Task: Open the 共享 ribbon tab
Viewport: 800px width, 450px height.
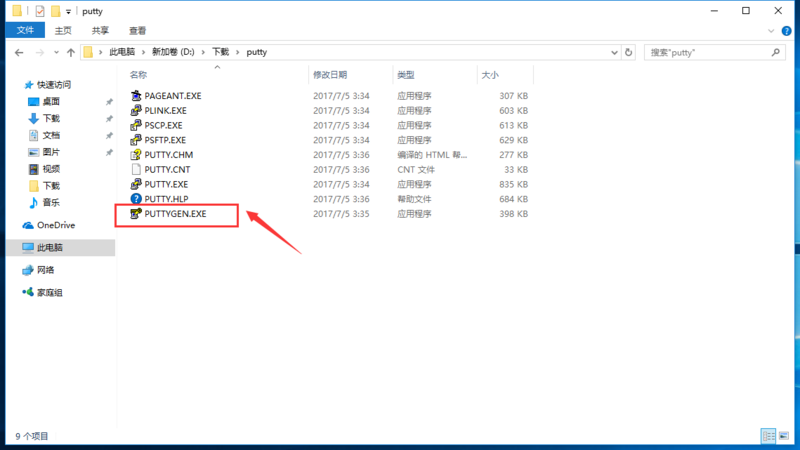Action: click(100, 31)
